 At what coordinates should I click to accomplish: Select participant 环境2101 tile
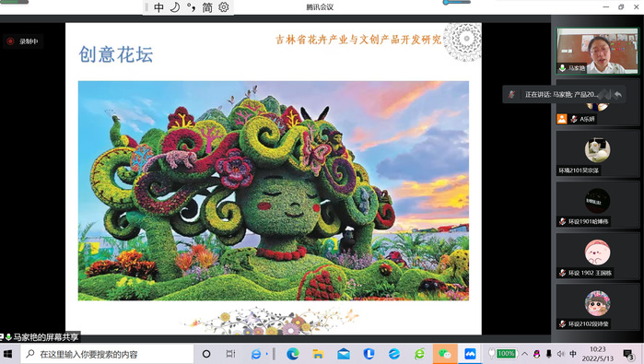pyautogui.click(x=597, y=154)
